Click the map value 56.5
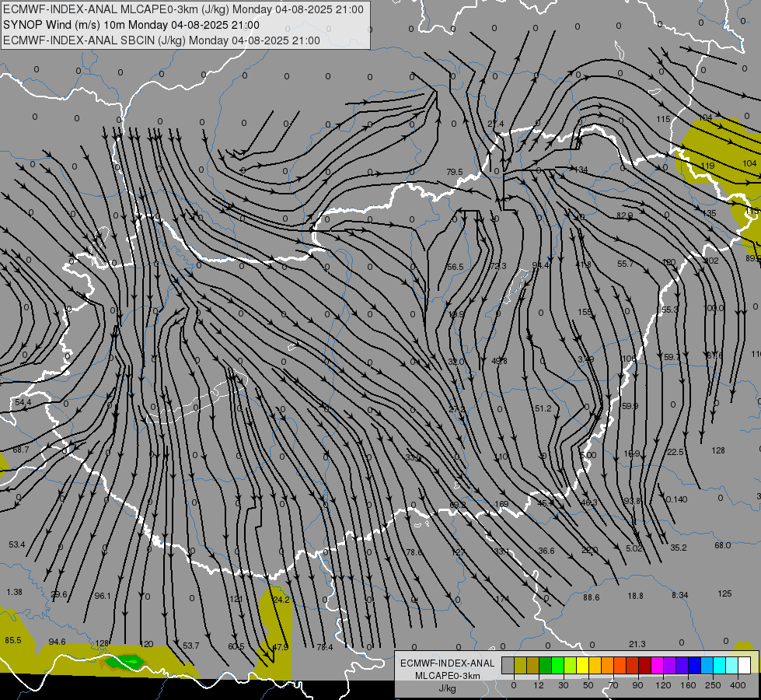 coord(456,267)
